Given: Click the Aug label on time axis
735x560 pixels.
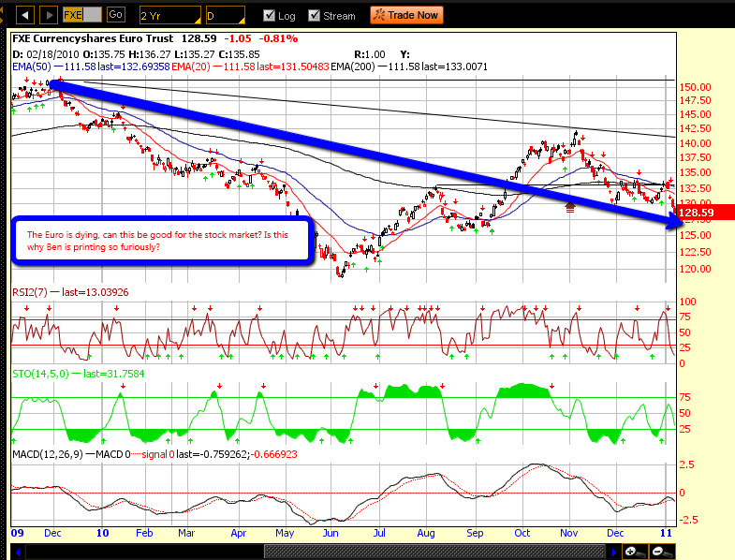Looking at the screenshot, I should (426, 533).
